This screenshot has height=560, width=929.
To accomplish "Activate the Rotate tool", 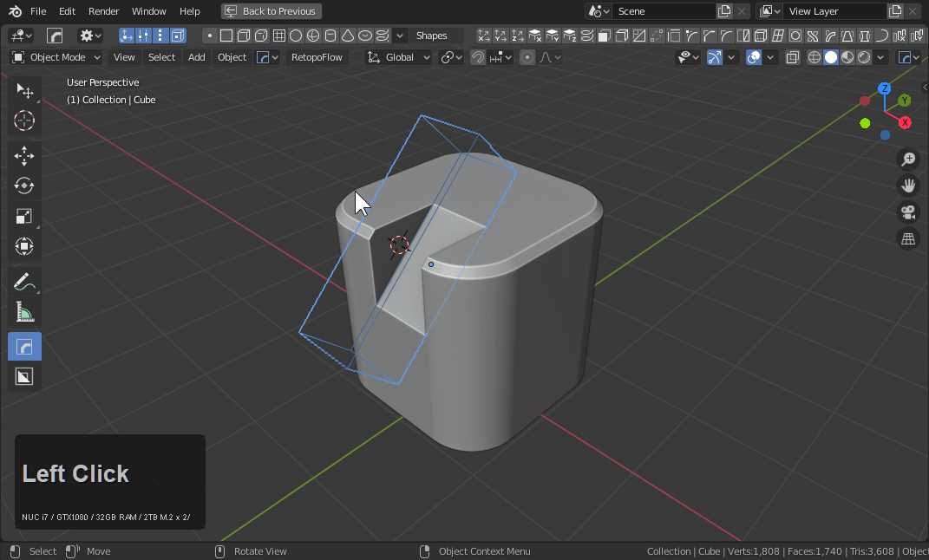I will [24, 186].
